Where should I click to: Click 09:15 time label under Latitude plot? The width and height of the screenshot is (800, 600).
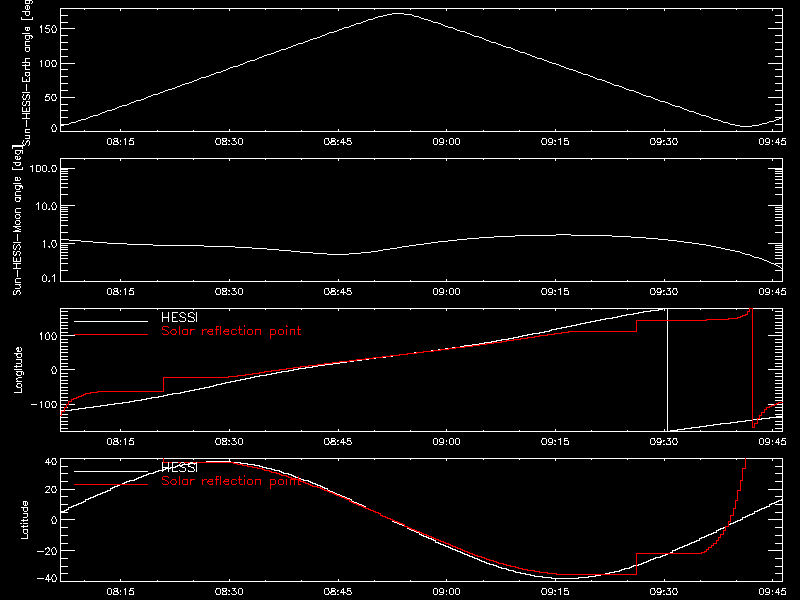(555, 592)
